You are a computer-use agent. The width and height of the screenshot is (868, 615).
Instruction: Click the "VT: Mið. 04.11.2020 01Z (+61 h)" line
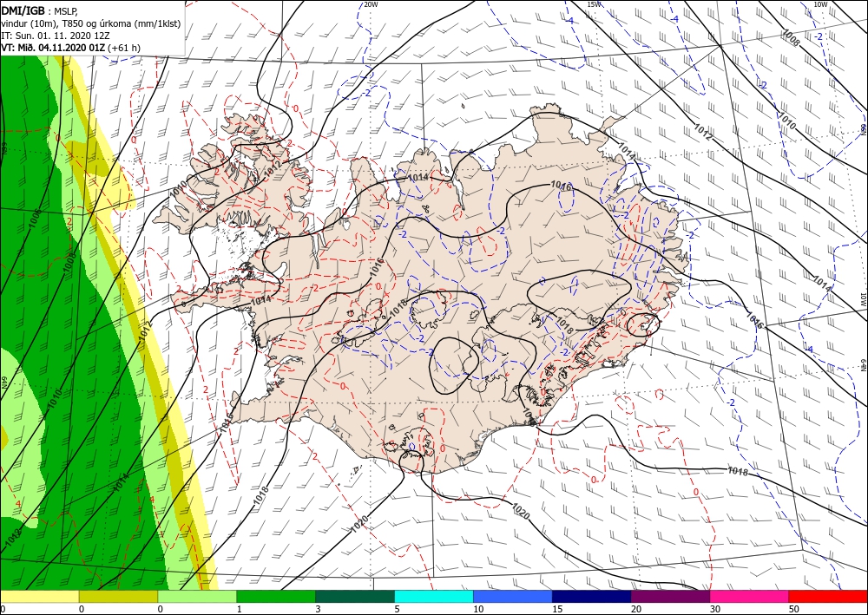click(71, 48)
